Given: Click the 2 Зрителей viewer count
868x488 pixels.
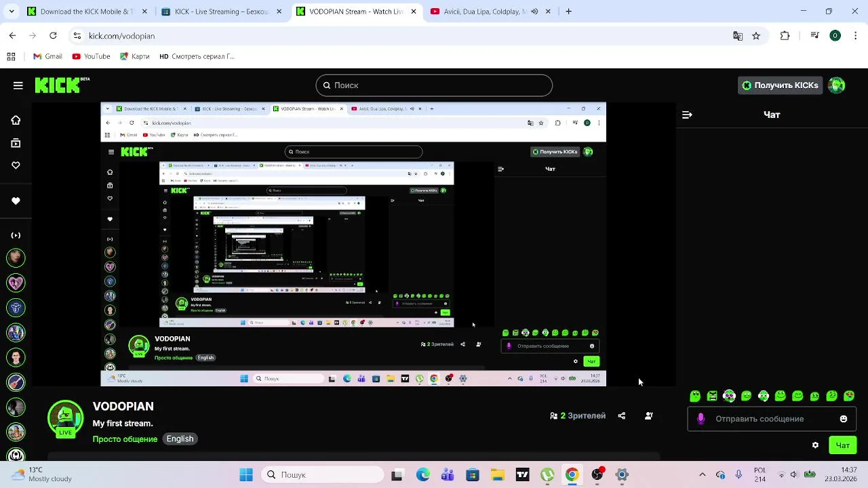Looking at the screenshot, I should (578, 416).
